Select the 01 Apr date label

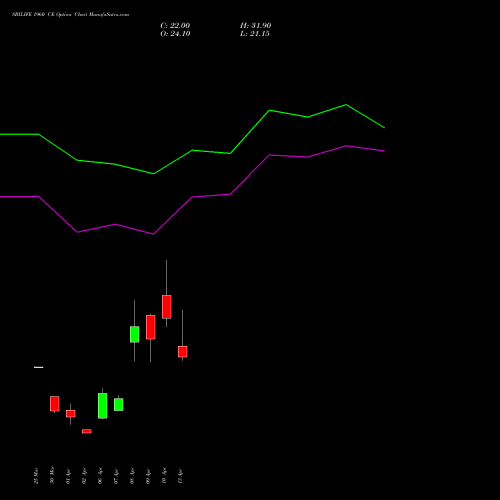tap(68, 476)
